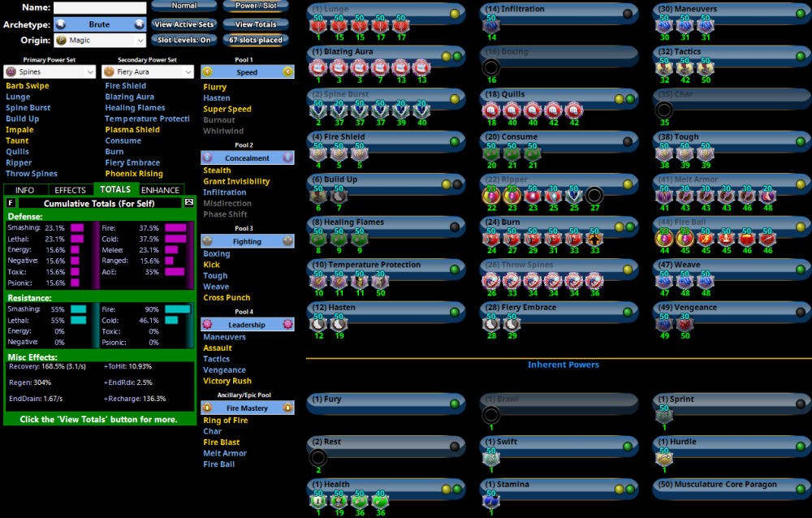The width and height of the screenshot is (812, 518).
Task: Click the Sprint enhancement slot icon
Action: pos(663,415)
